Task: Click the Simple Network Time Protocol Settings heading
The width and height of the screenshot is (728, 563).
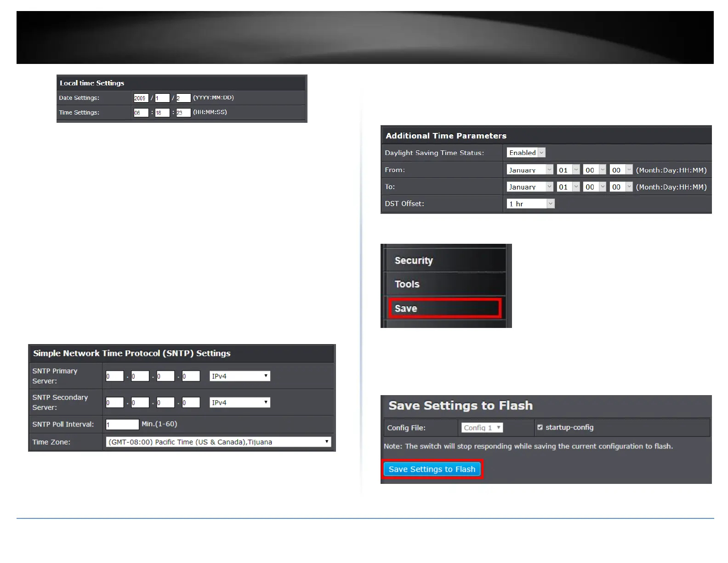Action: click(x=132, y=353)
